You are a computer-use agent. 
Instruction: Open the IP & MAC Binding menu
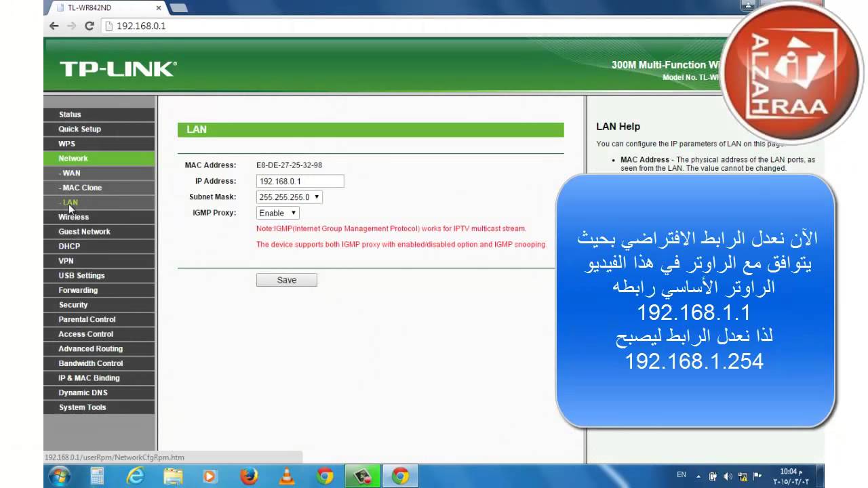[99, 378]
